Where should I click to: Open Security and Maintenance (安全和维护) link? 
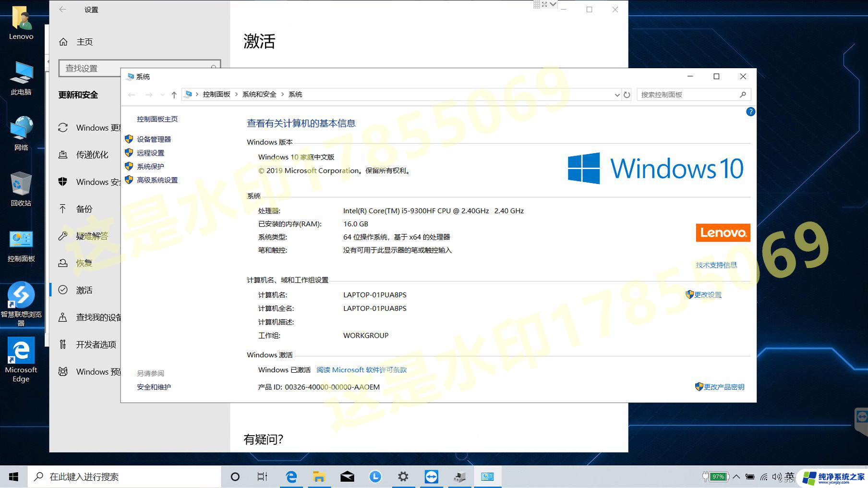[154, 387]
